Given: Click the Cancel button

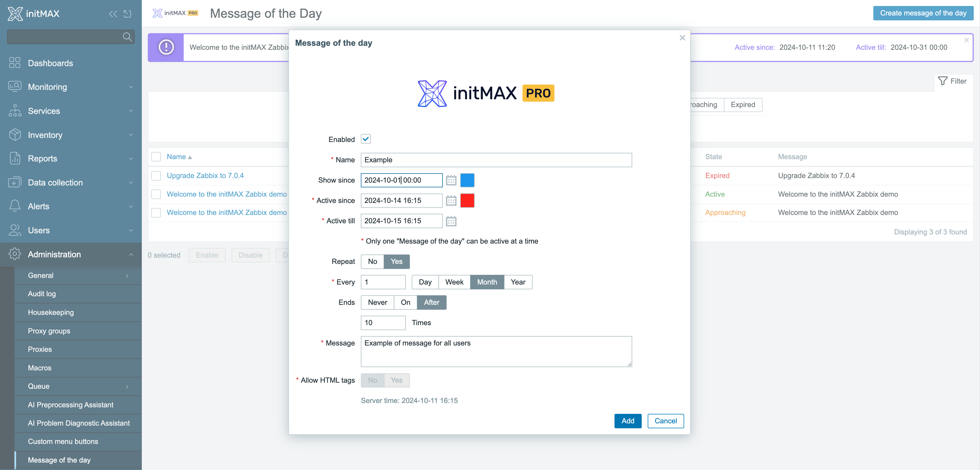Looking at the screenshot, I should click(665, 421).
